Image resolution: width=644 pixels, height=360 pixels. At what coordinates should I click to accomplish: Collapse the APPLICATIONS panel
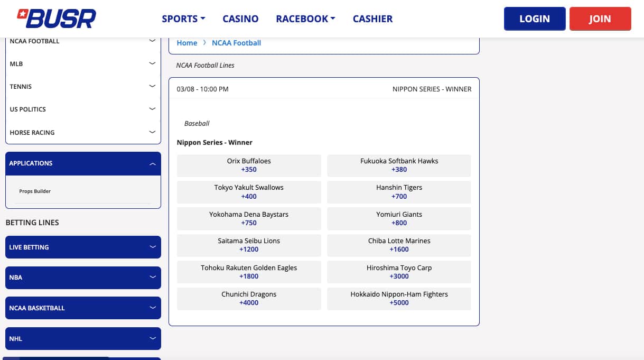click(83, 163)
